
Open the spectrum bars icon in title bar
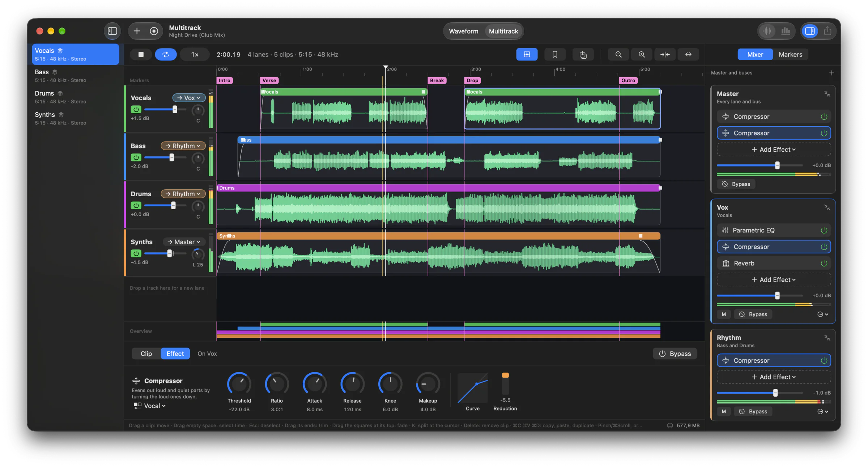point(786,31)
